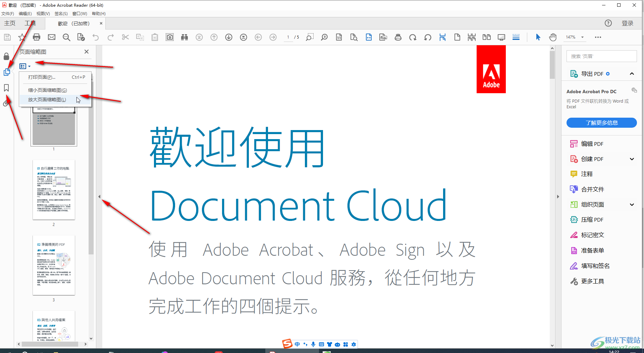The image size is (644, 353).
Task: Open the 合并文件 tool
Action: 587,189
